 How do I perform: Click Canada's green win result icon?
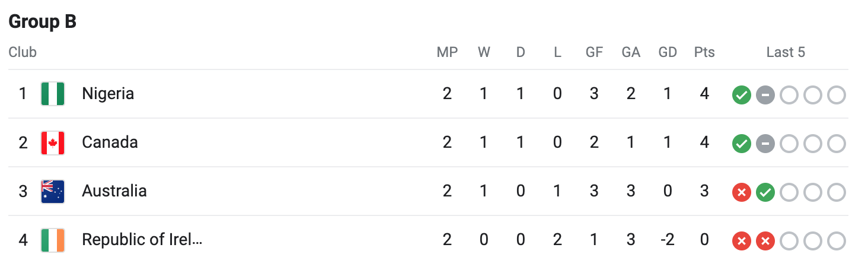(742, 144)
